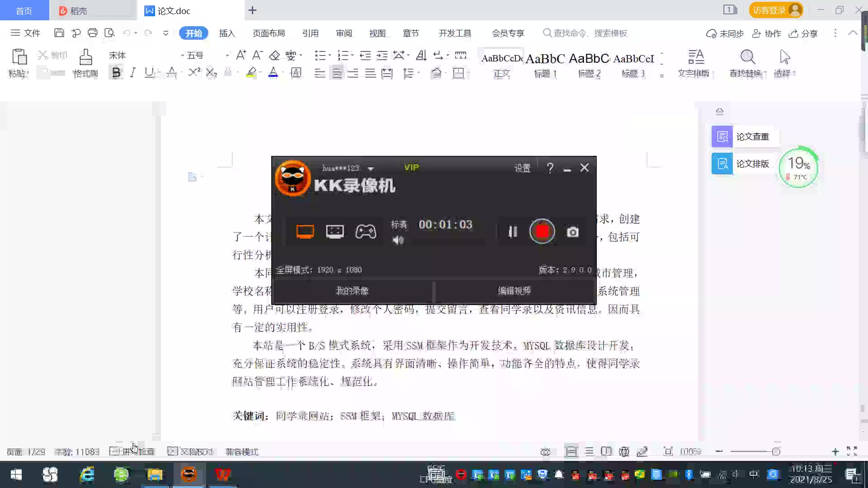Screen dimensions: 868x488
Task: Click the highlight color marker icon
Action: tap(251, 72)
